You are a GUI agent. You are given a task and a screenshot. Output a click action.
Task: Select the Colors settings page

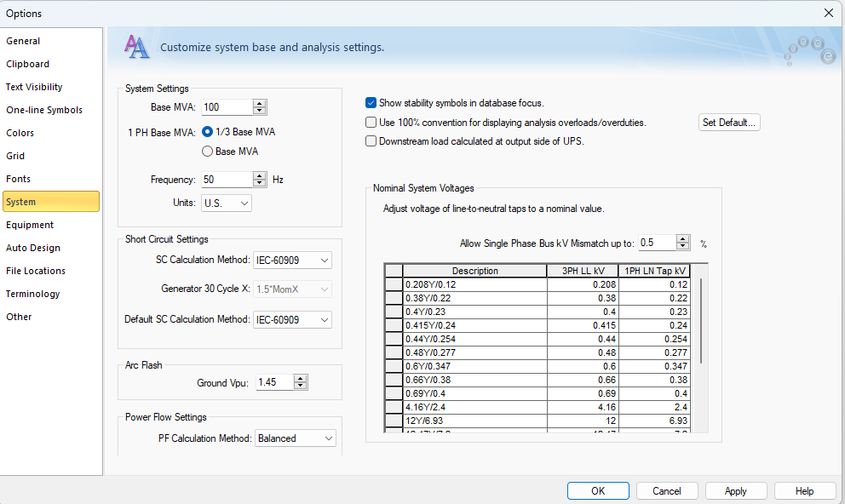pyautogui.click(x=20, y=132)
